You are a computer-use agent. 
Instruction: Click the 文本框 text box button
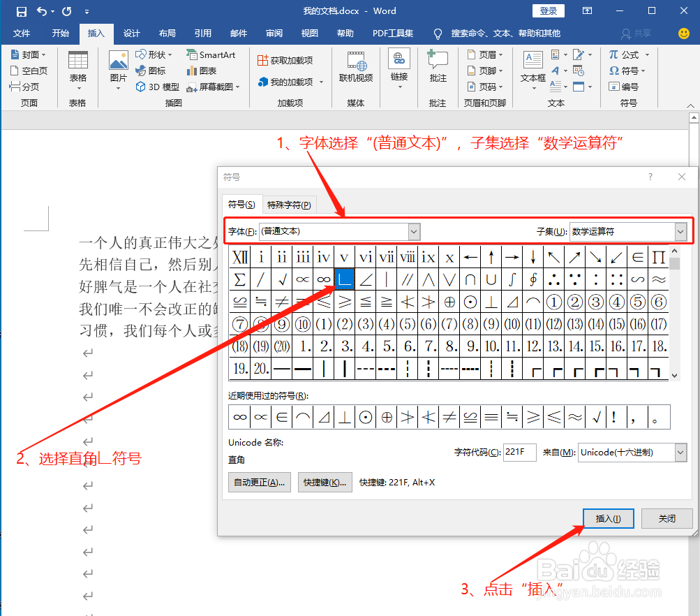pos(533,70)
